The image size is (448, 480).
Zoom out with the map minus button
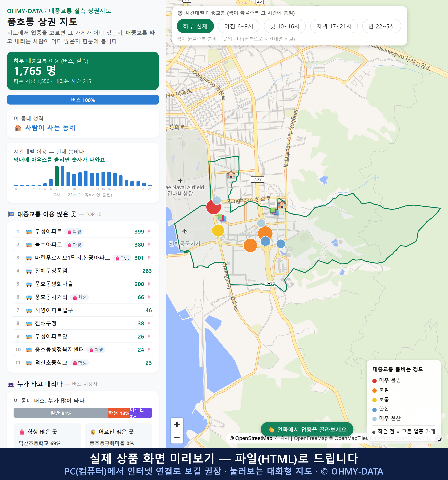[177, 437]
